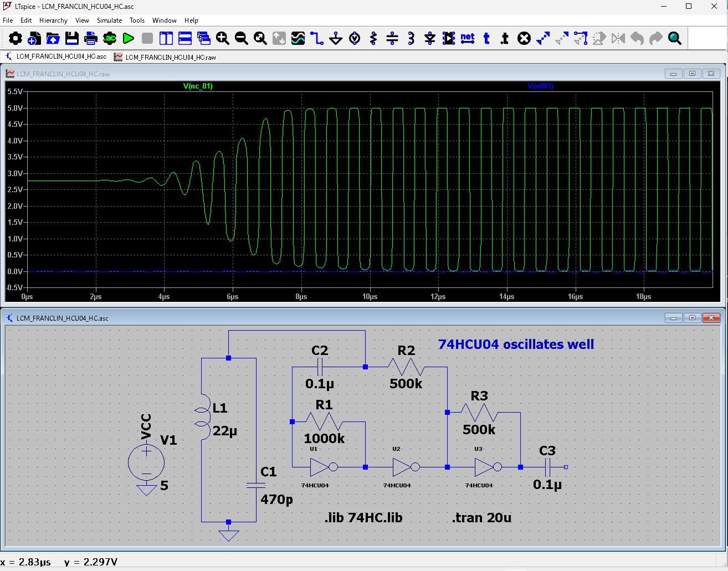
Task: Click the V(nc_01) trace label
Action: coord(198,86)
